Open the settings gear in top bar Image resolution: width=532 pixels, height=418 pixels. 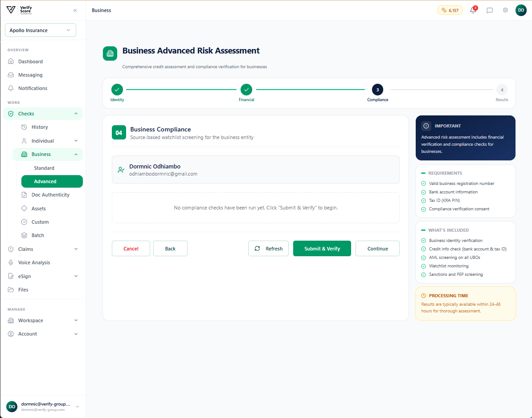tap(505, 10)
